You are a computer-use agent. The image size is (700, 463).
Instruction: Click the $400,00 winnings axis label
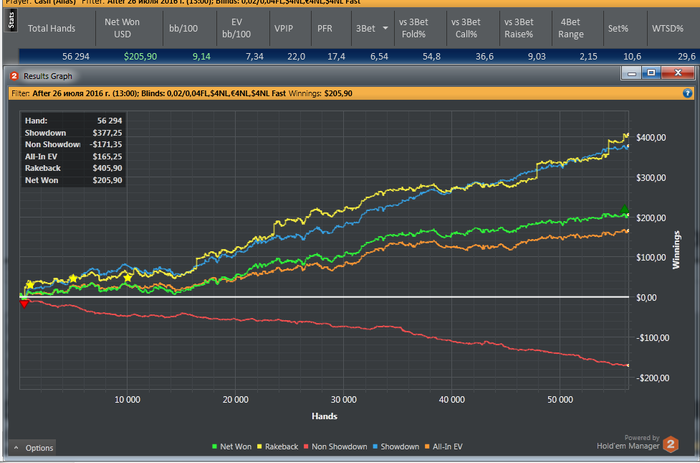point(651,138)
